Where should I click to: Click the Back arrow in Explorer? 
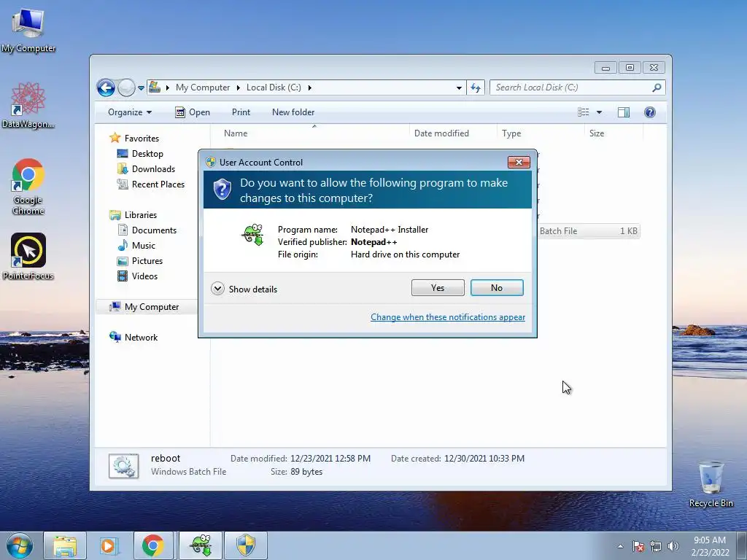tap(106, 87)
